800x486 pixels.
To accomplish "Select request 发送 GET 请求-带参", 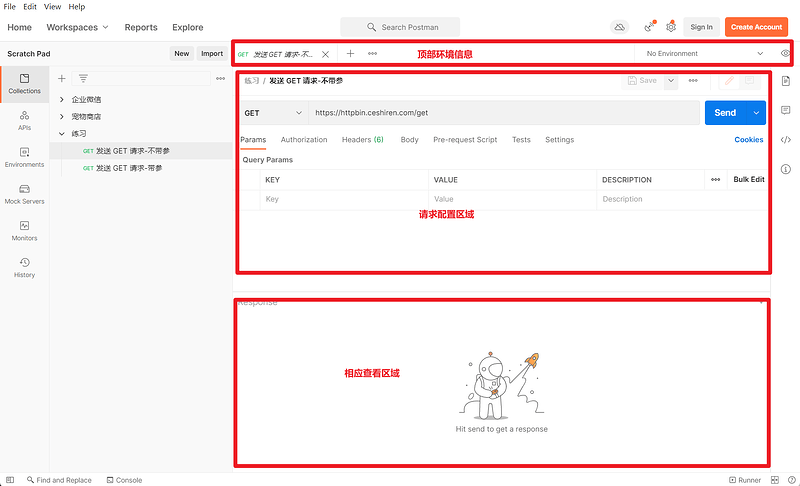I will tap(122, 168).
